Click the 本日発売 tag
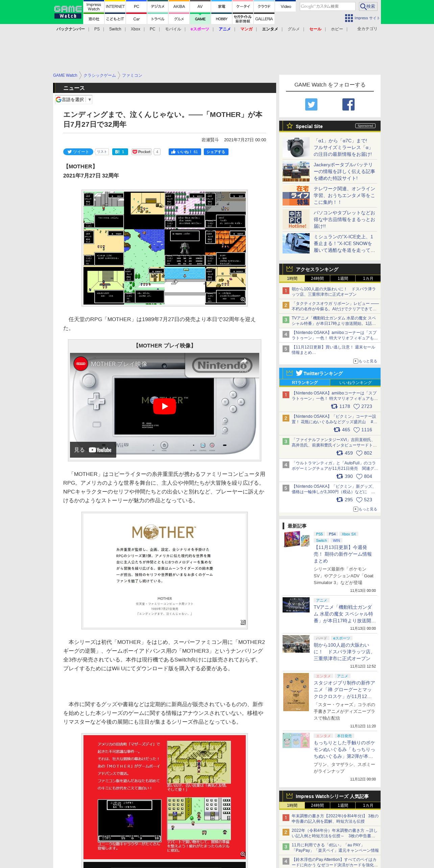Screen dimensions: 434x868 tap(344, 736)
